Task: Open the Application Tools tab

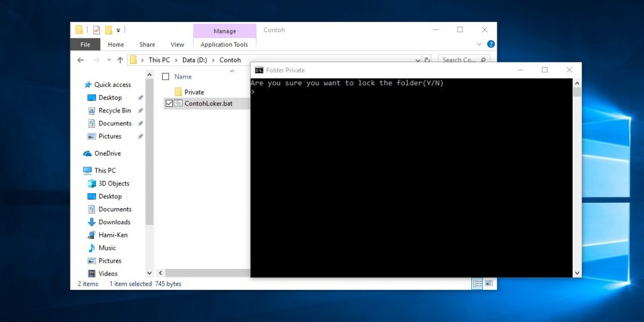Action: [224, 45]
